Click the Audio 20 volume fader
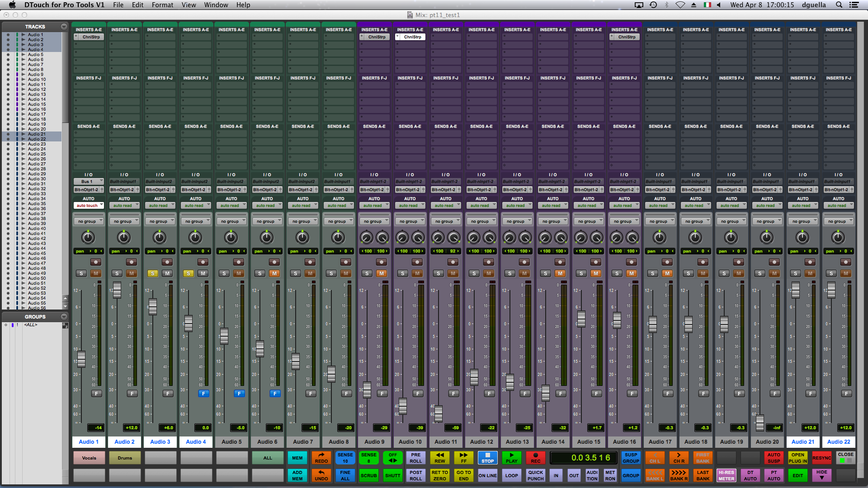The width and height of the screenshot is (868, 488). [x=760, y=422]
